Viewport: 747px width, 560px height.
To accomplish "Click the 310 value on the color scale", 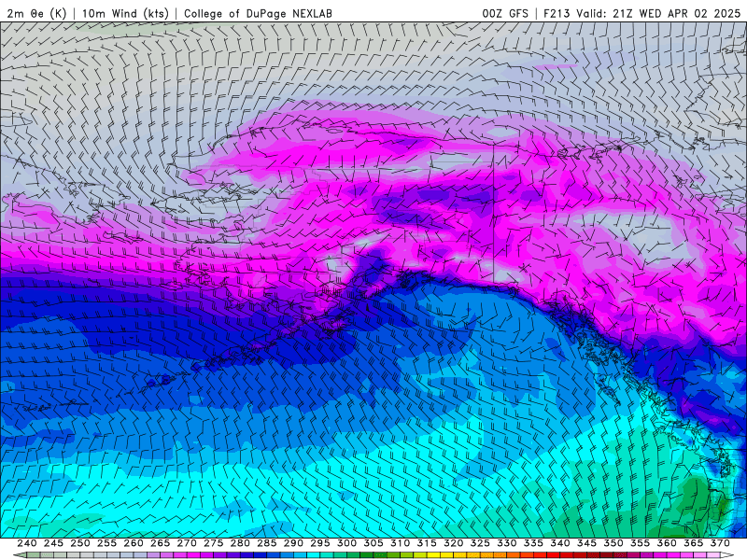I will click(x=401, y=543).
